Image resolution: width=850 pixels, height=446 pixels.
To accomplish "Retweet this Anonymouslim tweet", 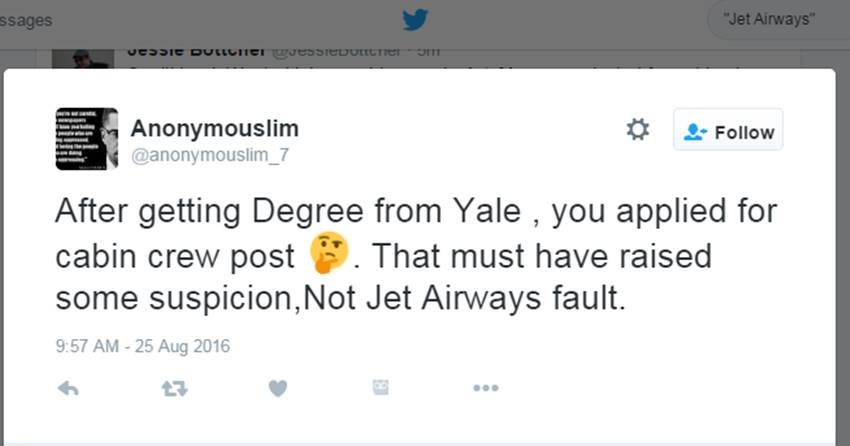I will [x=174, y=388].
